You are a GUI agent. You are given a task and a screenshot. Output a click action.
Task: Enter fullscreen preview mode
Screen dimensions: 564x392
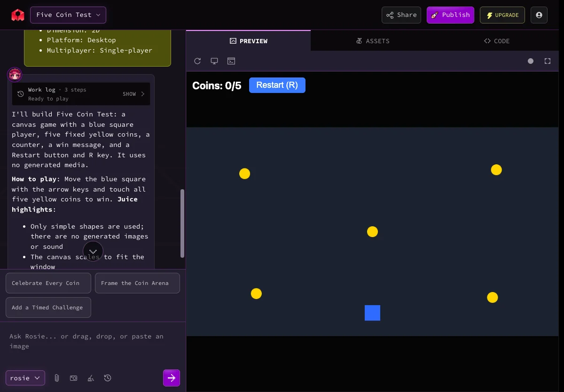click(548, 61)
